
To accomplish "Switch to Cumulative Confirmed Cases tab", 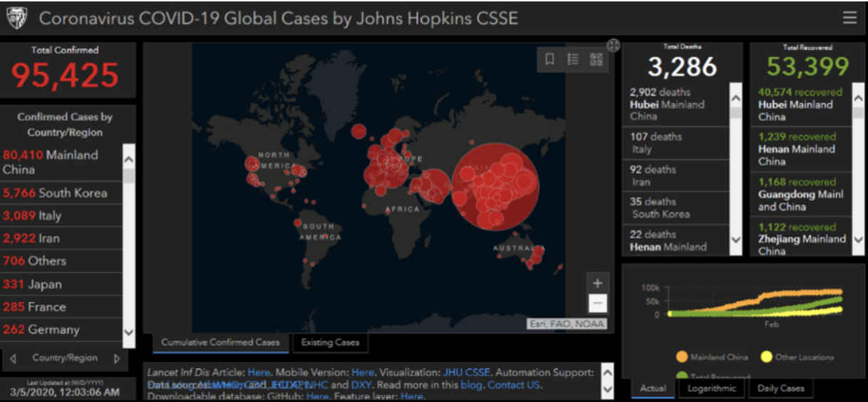I will tap(221, 342).
